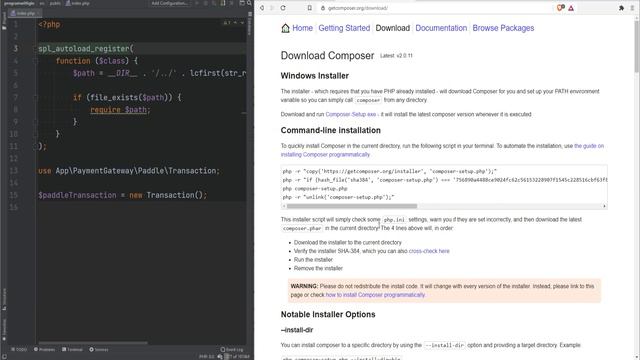This screenshot has width=640, height=360.
Task: Open the cross-check here link
Action: [429, 251]
